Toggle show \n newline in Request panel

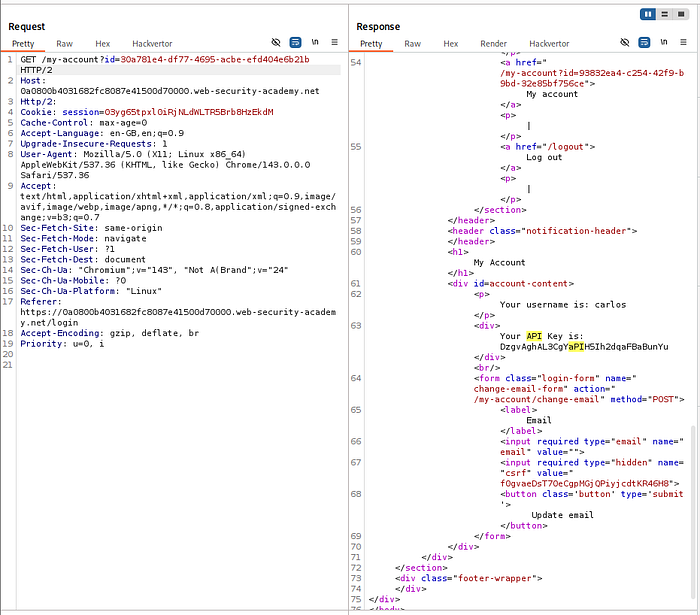[x=315, y=42]
